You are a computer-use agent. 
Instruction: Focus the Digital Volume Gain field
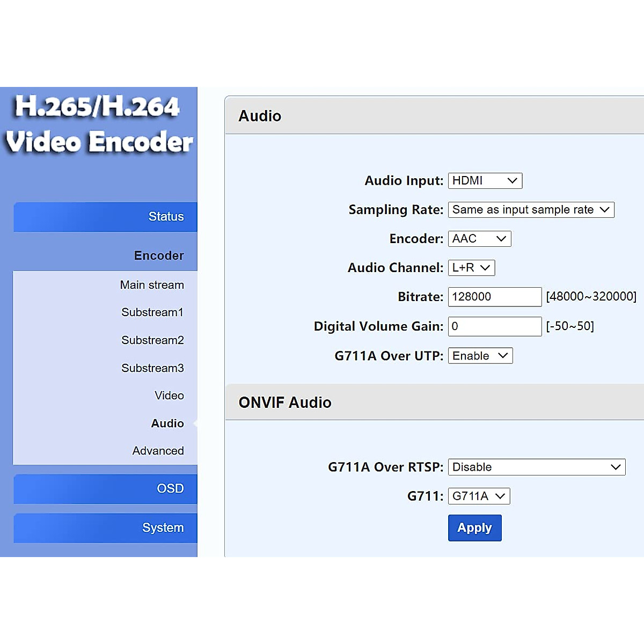point(494,326)
